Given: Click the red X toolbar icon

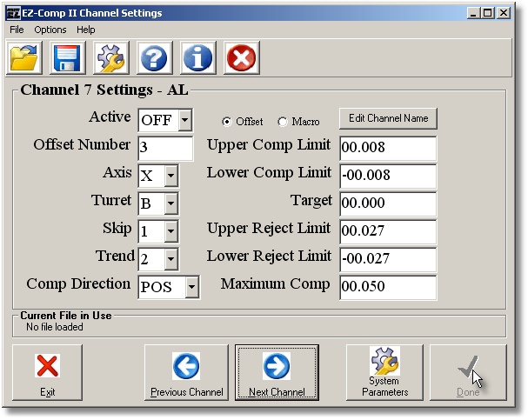Looking at the screenshot, I should (242, 57).
